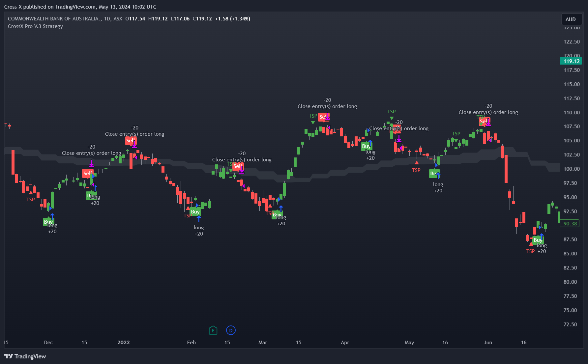Click the Sell marker in mid-February
Image resolution: width=588 pixels, height=364 pixels.
[x=237, y=166]
